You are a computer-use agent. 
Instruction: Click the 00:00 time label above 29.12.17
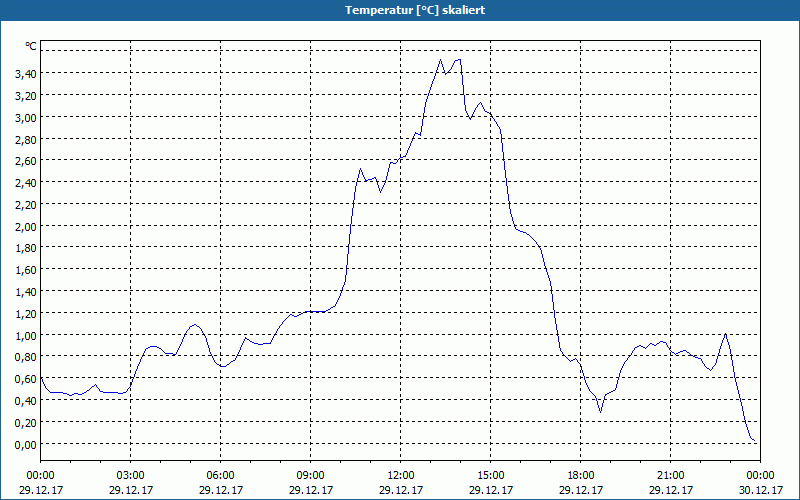click(x=40, y=476)
